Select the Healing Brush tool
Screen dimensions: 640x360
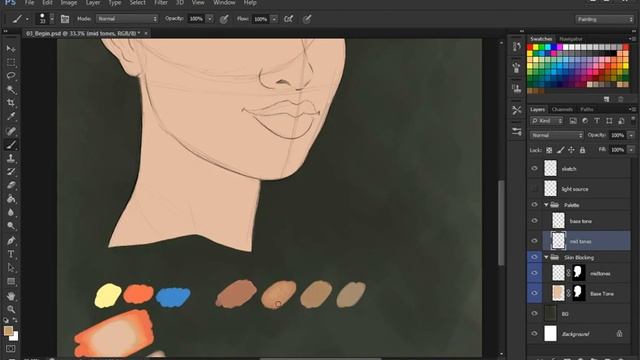tap(11, 131)
